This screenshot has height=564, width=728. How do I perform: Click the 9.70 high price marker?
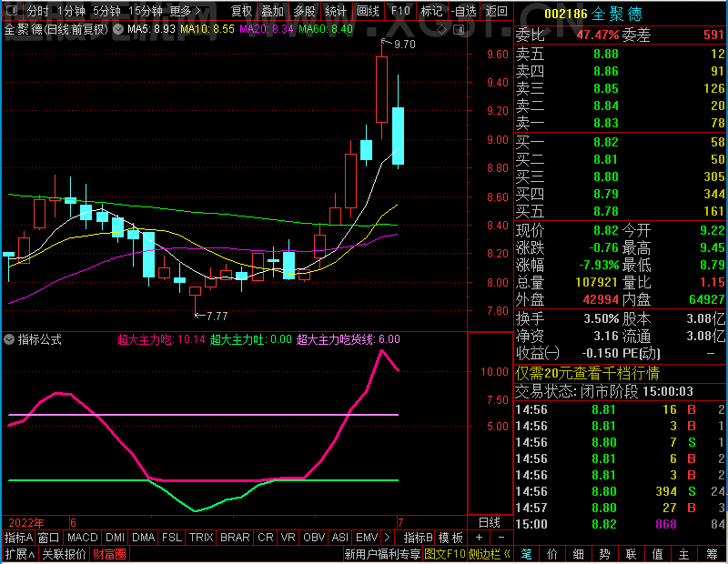click(404, 44)
